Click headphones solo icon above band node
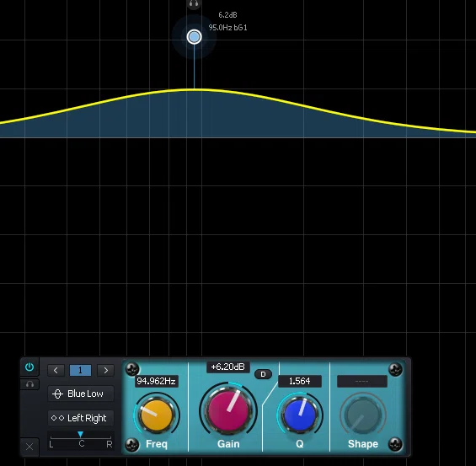The height and width of the screenshot is (466, 476). tap(194, 4)
